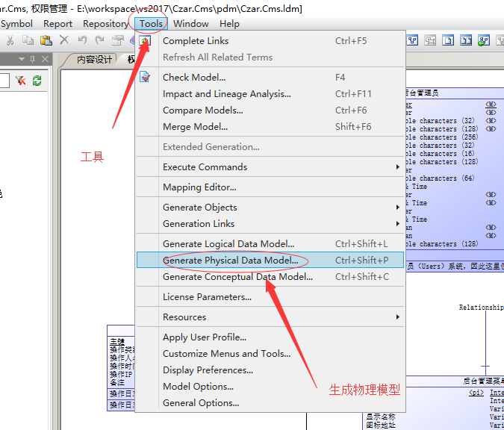This screenshot has height=430, width=504.
Task: Select Complete Links menu item
Action: [270, 41]
